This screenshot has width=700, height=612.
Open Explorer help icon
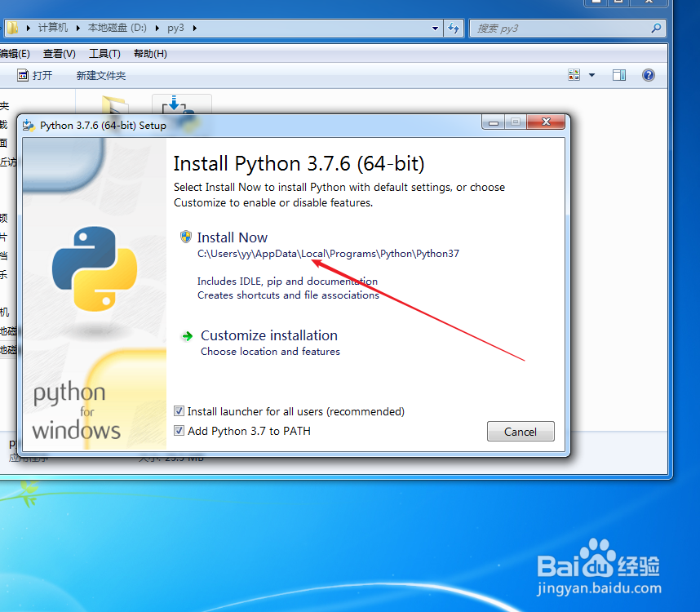click(649, 75)
